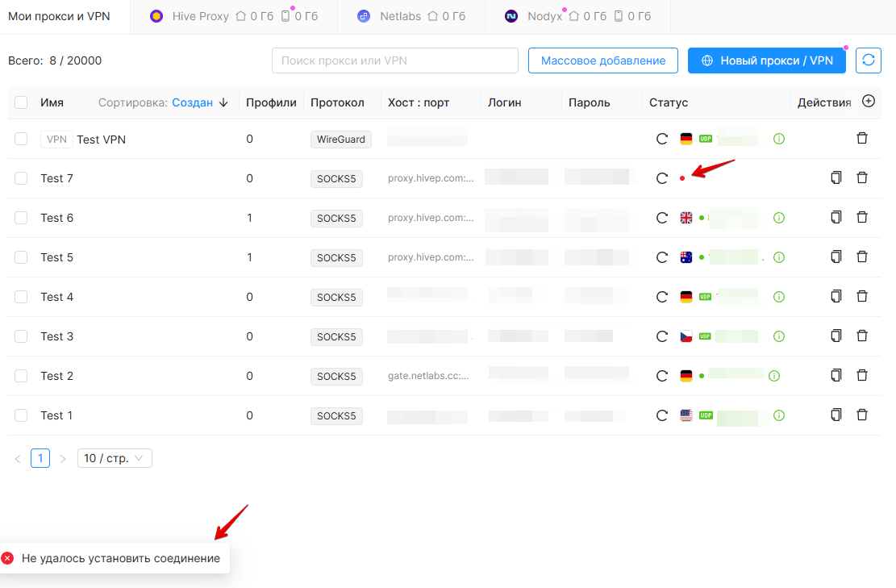
Task: Click 'Массовое добавление' button
Action: pyautogui.click(x=603, y=60)
